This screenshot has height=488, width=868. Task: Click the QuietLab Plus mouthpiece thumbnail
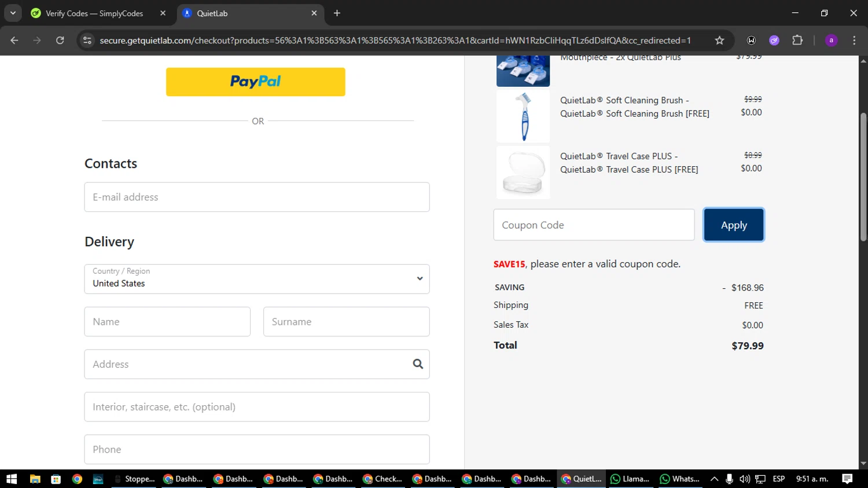pyautogui.click(x=523, y=71)
